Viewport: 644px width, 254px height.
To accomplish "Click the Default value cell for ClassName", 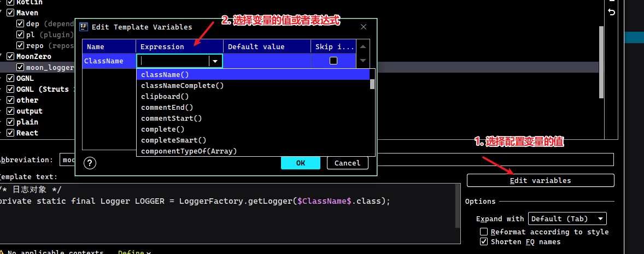I will coord(267,61).
